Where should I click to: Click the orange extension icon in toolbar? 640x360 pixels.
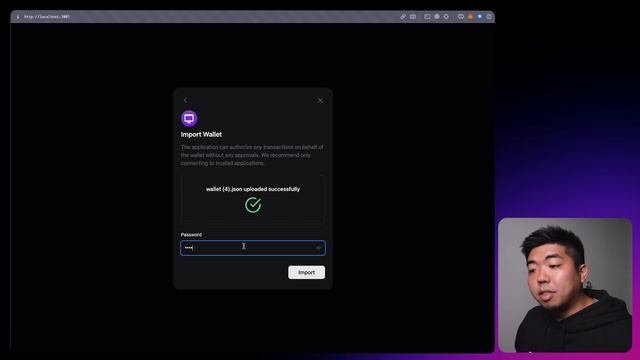click(470, 17)
